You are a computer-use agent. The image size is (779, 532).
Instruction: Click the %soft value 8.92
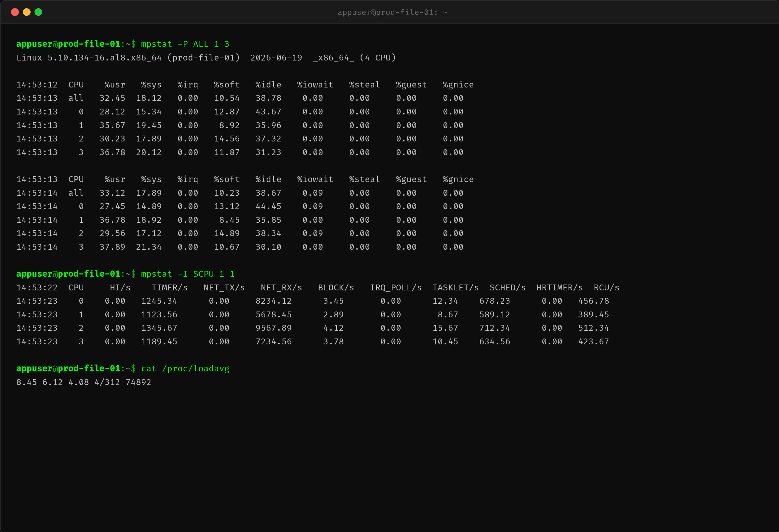[x=229, y=126]
